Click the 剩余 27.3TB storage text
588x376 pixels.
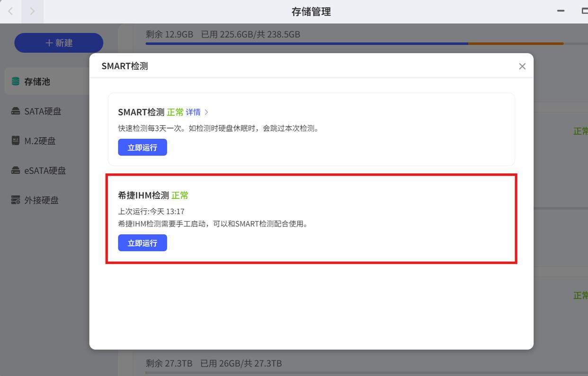169,363
